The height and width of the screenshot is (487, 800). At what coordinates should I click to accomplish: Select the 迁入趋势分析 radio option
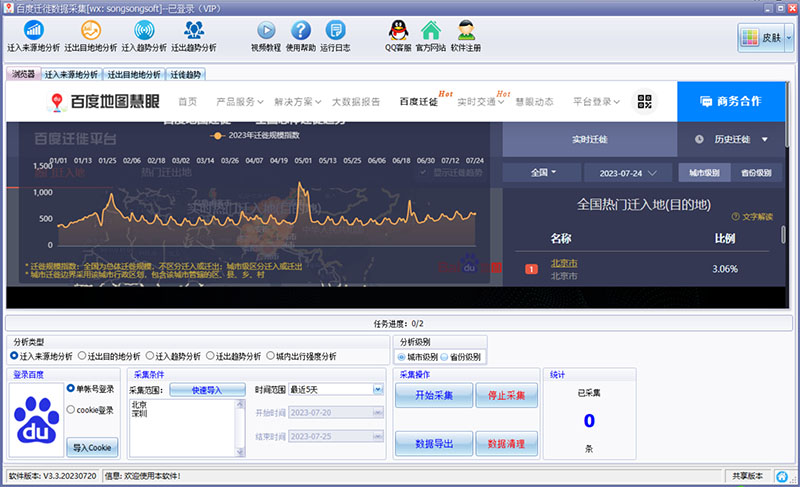point(151,356)
